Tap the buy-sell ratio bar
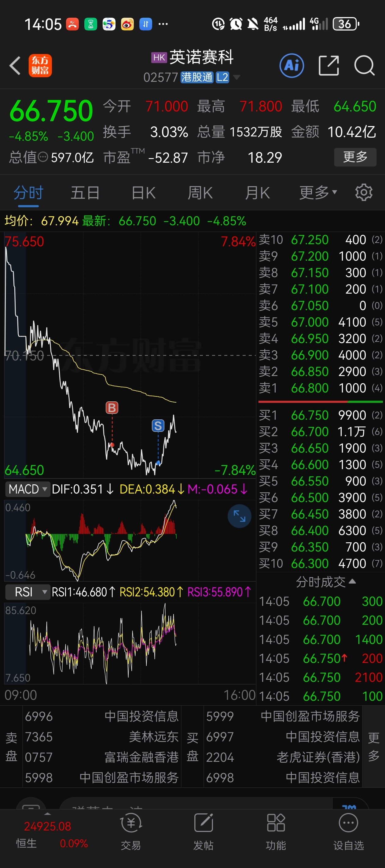The width and height of the screenshot is (385, 868). 321,402
